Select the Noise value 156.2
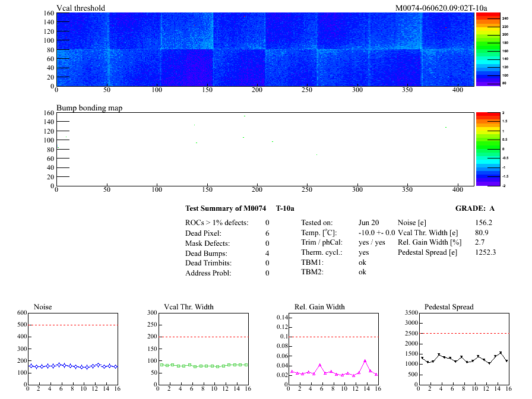 (484, 223)
